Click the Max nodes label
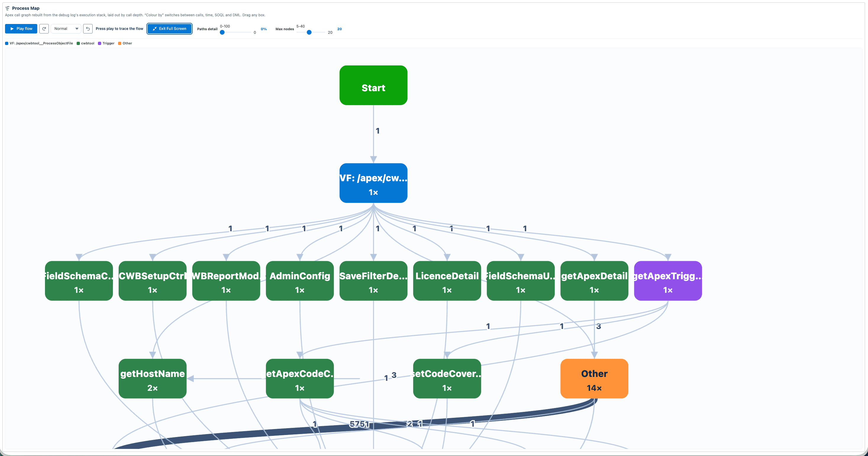Screen dimensions: 868x456 (x=285, y=29)
